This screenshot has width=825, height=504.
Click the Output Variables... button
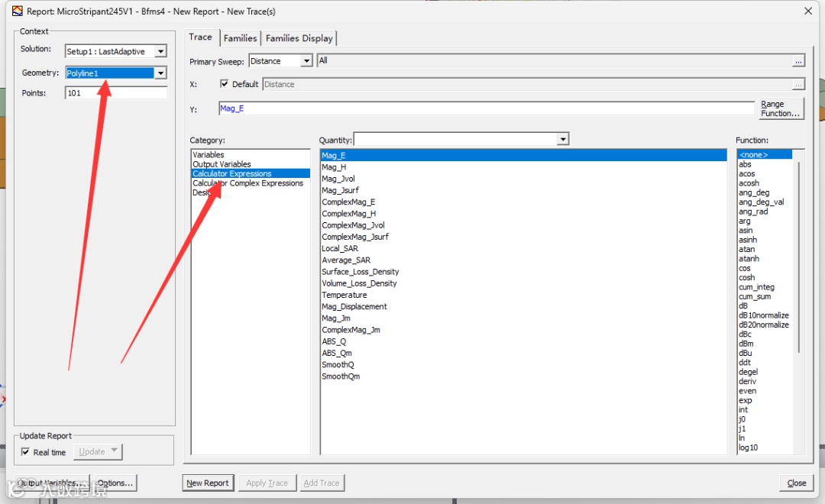point(51,483)
